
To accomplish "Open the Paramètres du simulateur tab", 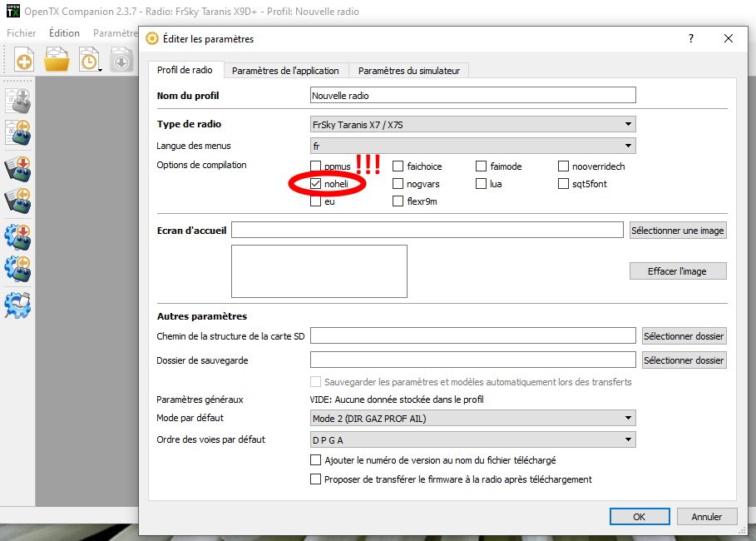I will (x=408, y=71).
